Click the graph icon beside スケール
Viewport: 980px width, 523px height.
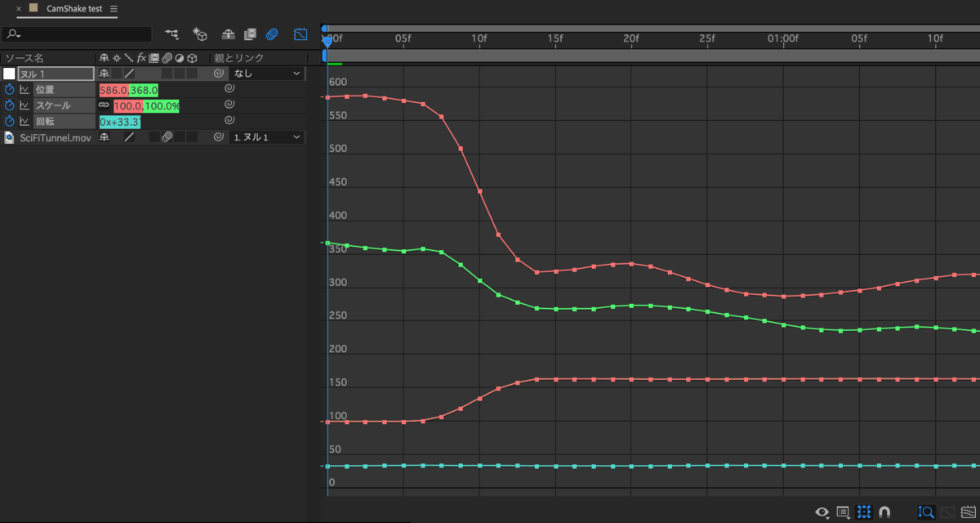[x=24, y=105]
